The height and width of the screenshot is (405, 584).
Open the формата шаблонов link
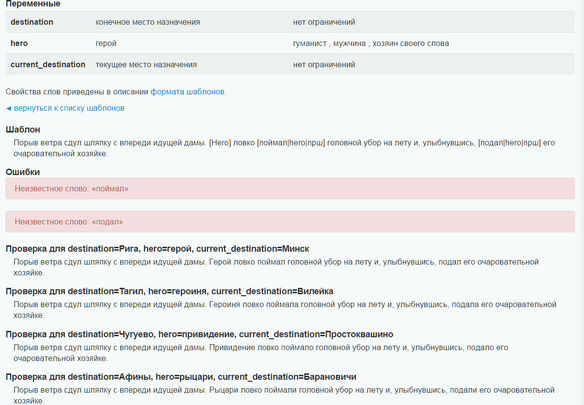click(187, 92)
